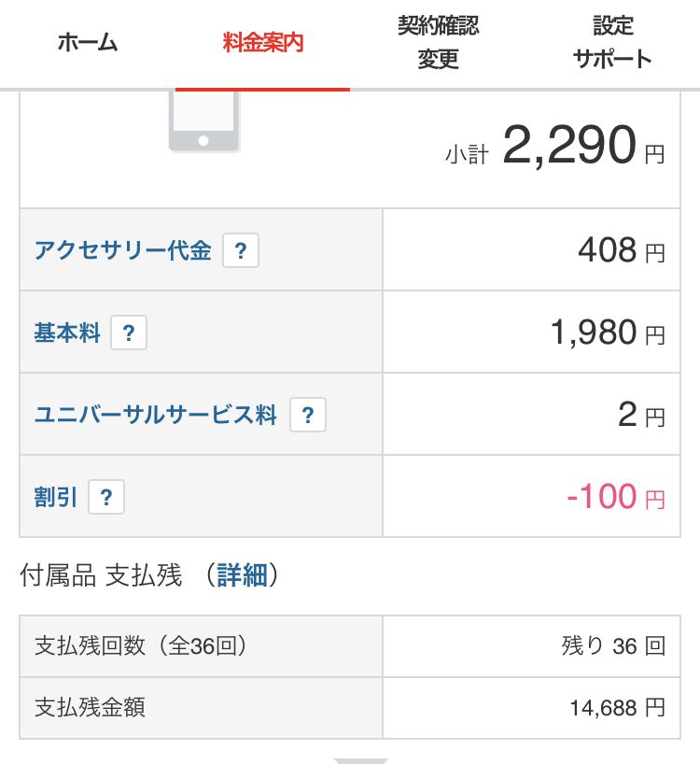Viewport: 700px width, 764px height.
Task: Open 詳細 link for 付属品 支払残
Action: [x=243, y=575]
